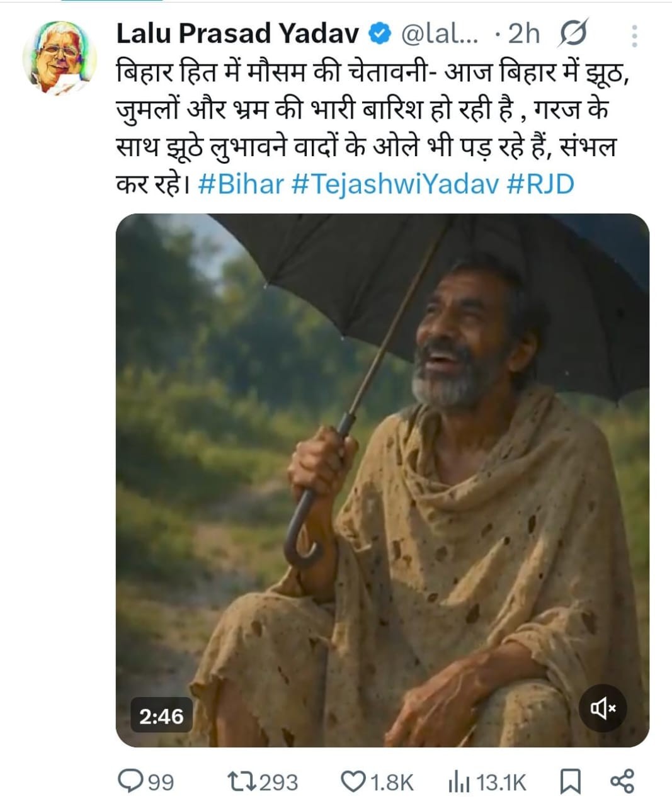Viewport: 672px width, 806px height.
Task: Like the post with heart icon
Action: click(353, 781)
